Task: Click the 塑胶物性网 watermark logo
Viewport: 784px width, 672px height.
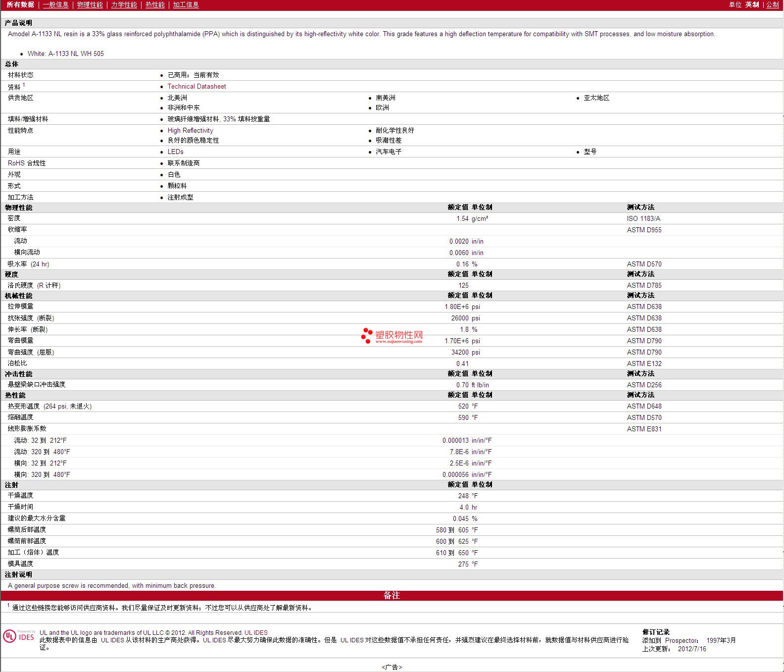Action: 392,336
